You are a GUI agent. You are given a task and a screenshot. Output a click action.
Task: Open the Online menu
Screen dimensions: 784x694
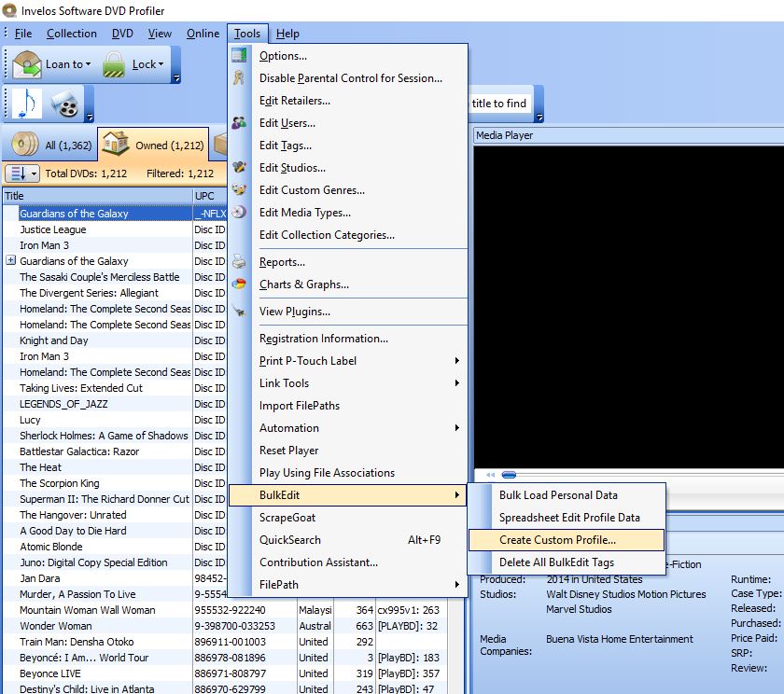tap(203, 34)
